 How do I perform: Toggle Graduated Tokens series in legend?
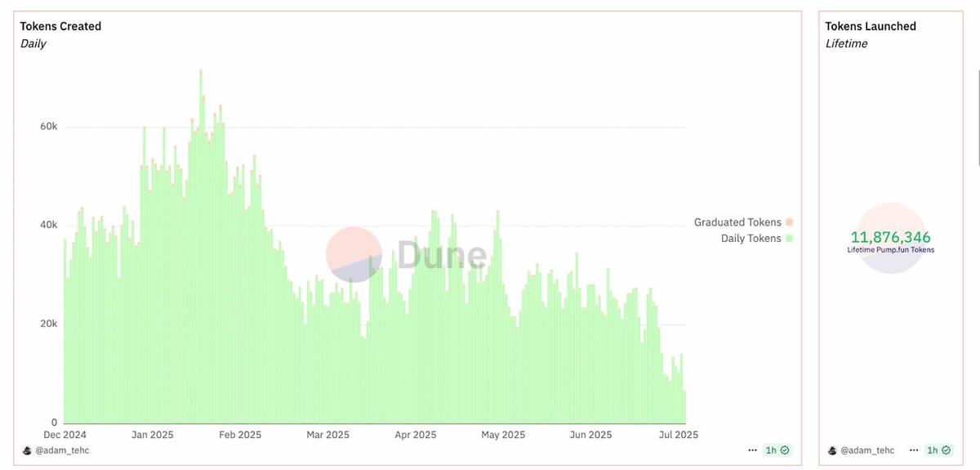tap(737, 222)
